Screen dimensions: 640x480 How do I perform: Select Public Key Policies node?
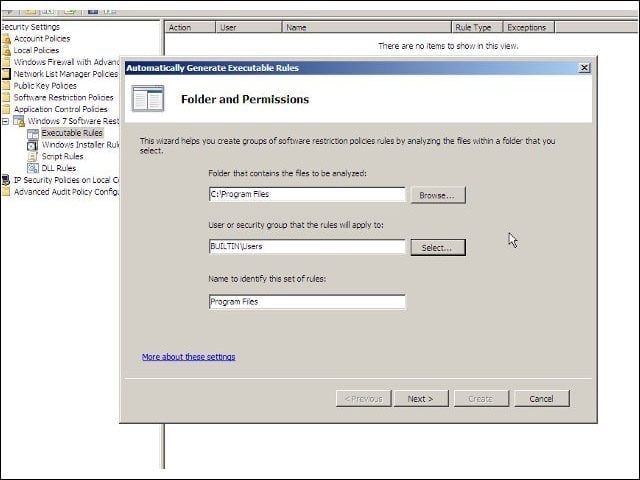click(x=45, y=86)
